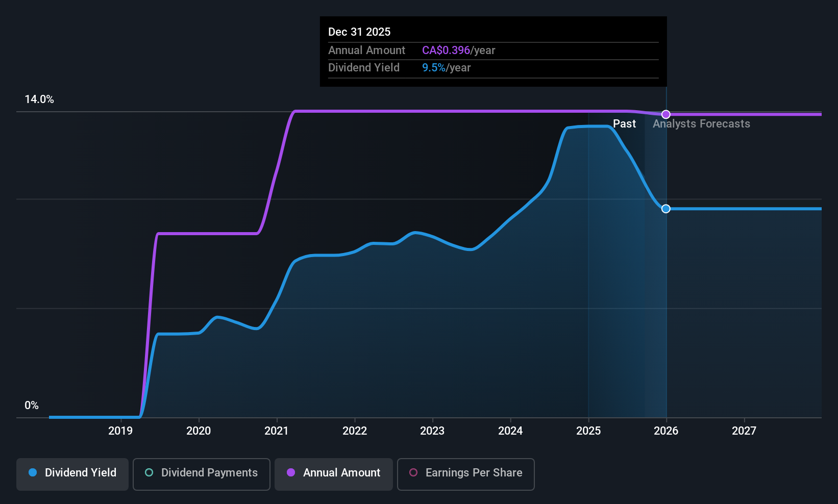
Task: Select the 2025 label on the time axis
Action: click(588, 431)
